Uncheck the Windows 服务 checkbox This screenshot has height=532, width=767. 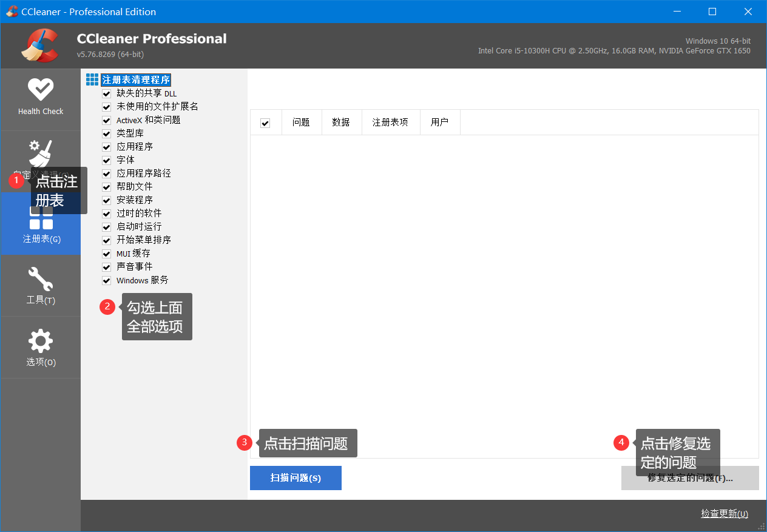107,280
